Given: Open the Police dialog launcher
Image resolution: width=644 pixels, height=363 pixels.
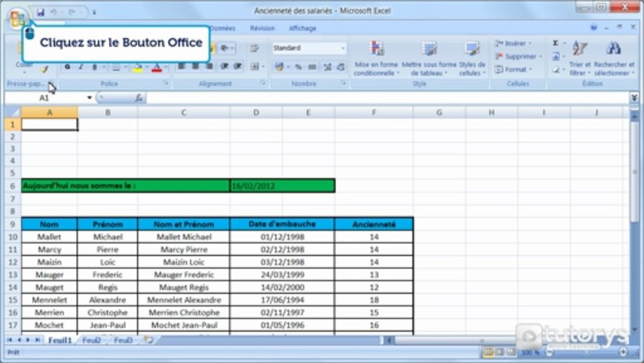Looking at the screenshot, I should click(166, 83).
